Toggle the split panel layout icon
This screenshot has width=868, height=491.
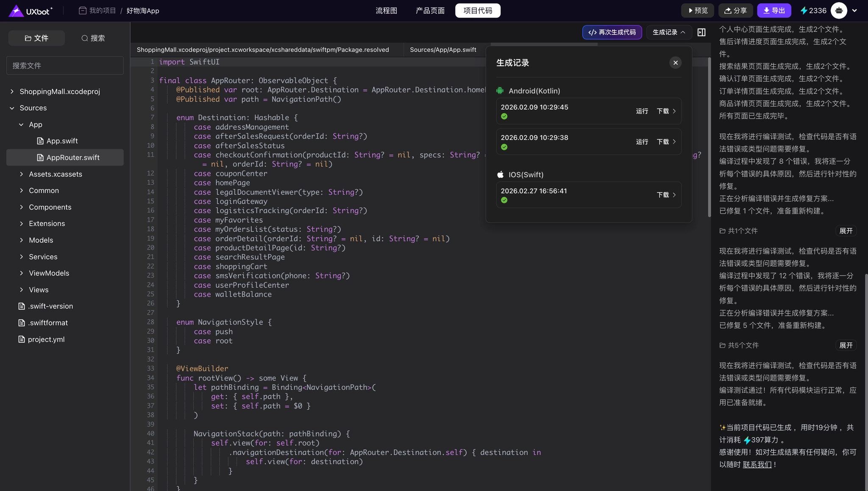(x=701, y=32)
